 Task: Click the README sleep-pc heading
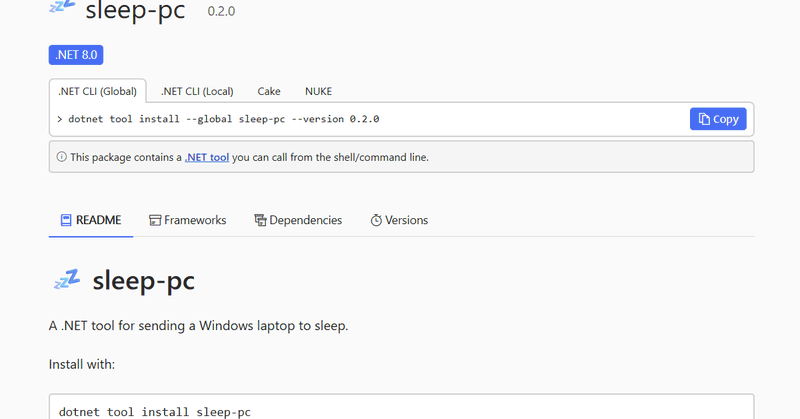(143, 281)
